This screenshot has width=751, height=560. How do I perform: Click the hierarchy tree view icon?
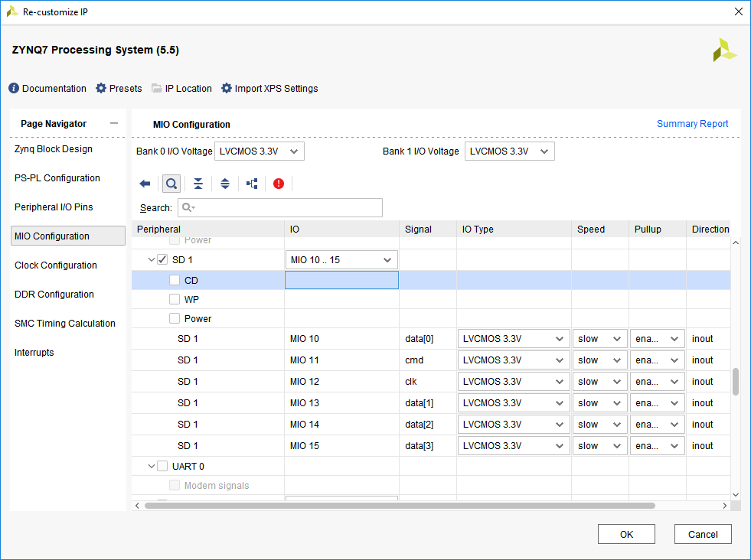[x=252, y=184]
